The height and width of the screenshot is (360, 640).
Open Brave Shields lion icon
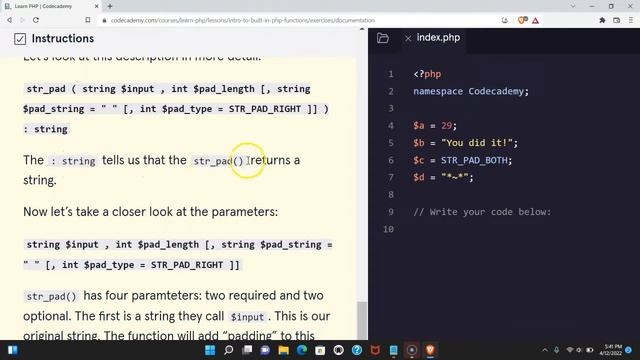(x=522, y=20)
